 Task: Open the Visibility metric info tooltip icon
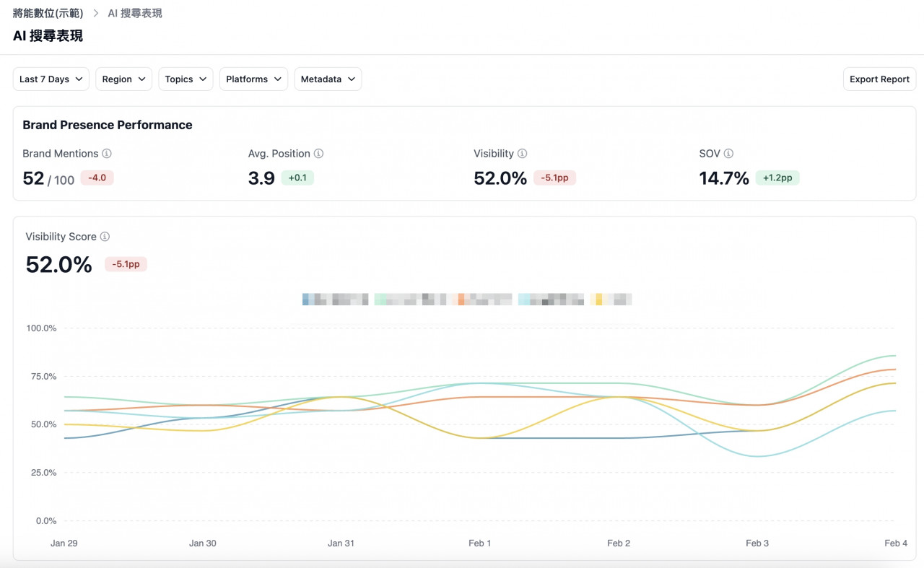(522, 154)
